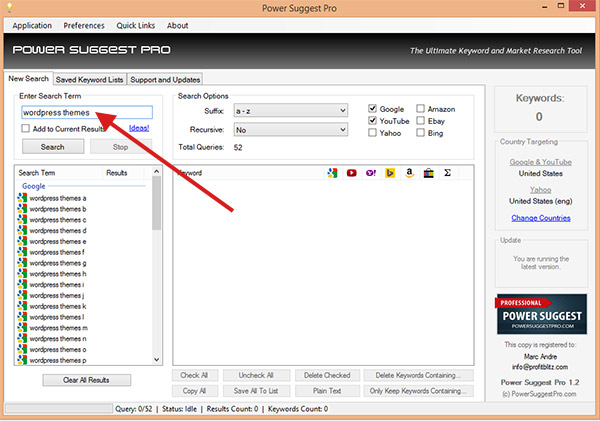Click the Sigma total column icon

click(x=447, y=173)
